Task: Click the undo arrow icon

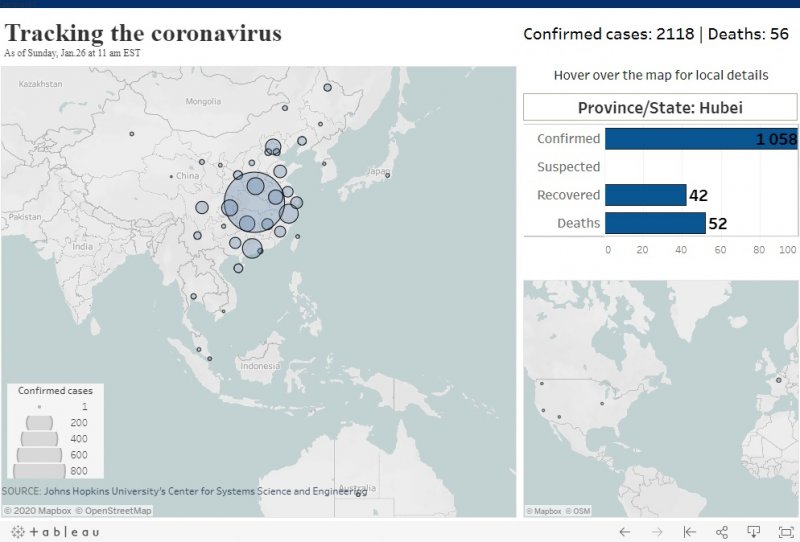Action: (x=624, y=532)
